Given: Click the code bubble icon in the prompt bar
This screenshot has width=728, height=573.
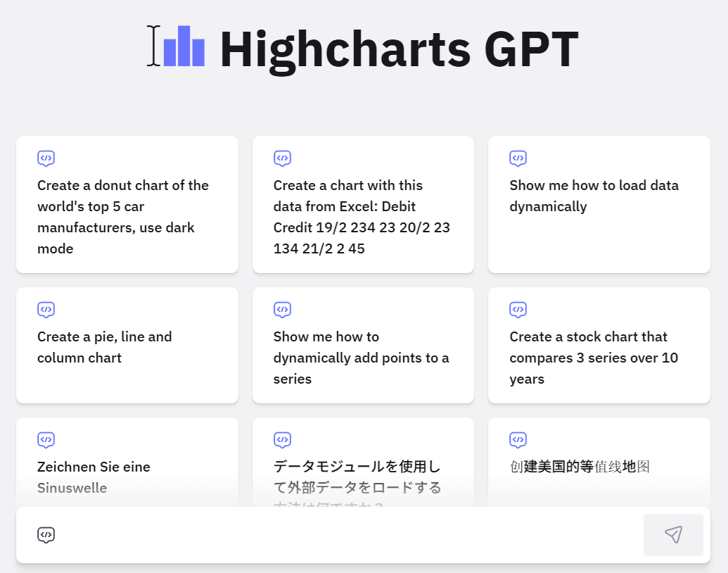Looking at the screenshot, I should [x=46, y=535].
